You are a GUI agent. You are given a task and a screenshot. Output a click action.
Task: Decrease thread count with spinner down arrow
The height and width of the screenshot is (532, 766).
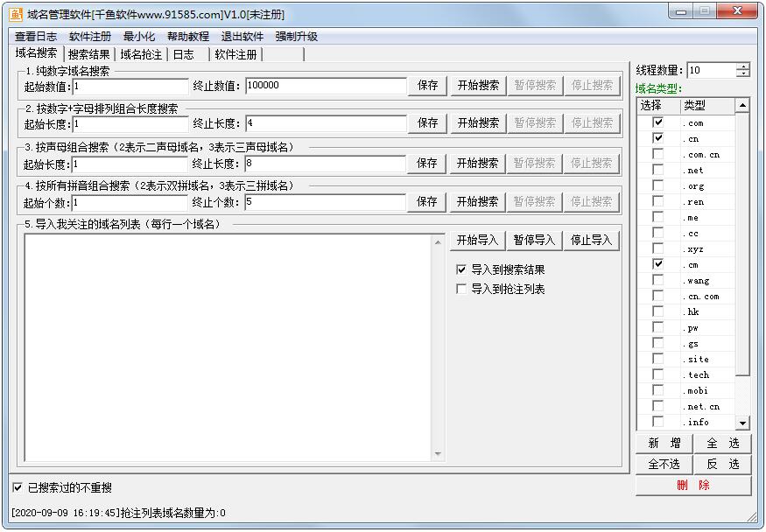pyautogui.click(x=743, y=74)
